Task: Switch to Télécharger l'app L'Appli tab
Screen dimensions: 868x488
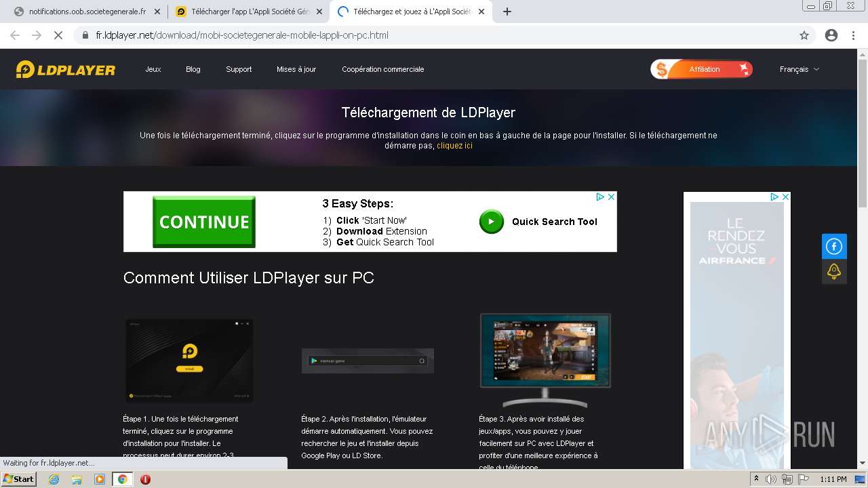Action: [x=249, y=12]
